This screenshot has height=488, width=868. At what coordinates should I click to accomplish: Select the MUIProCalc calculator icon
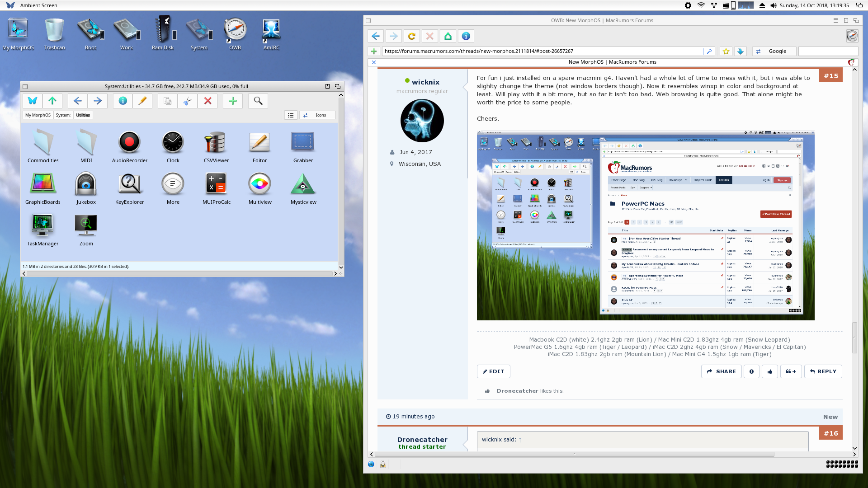point(217,188)
